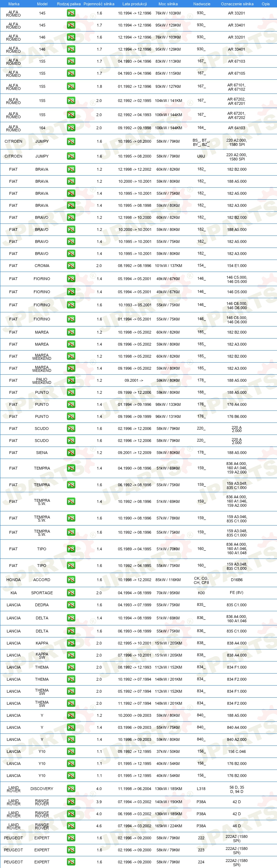Select the Opis column header
The image size is (277, 868).
[266, 4]
